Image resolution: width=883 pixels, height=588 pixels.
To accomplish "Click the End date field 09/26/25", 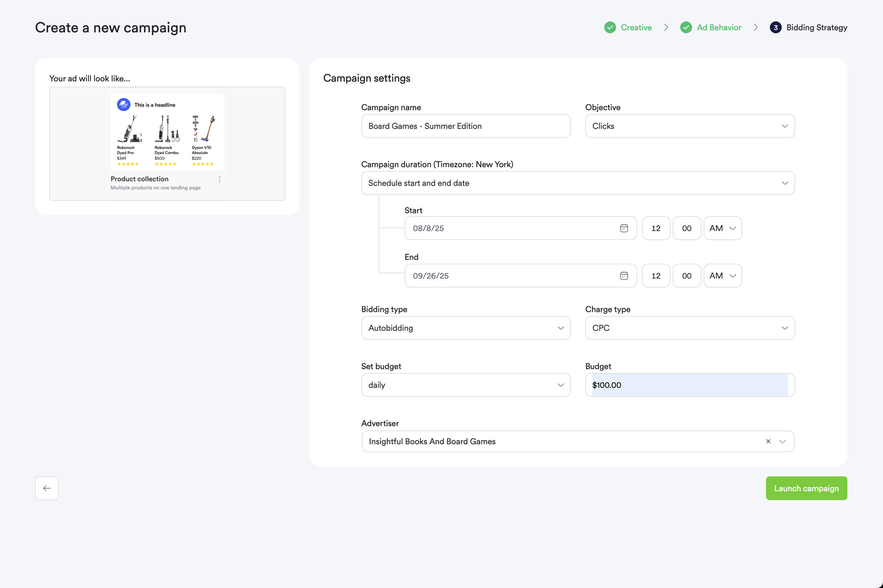I will tap(520, 276).
